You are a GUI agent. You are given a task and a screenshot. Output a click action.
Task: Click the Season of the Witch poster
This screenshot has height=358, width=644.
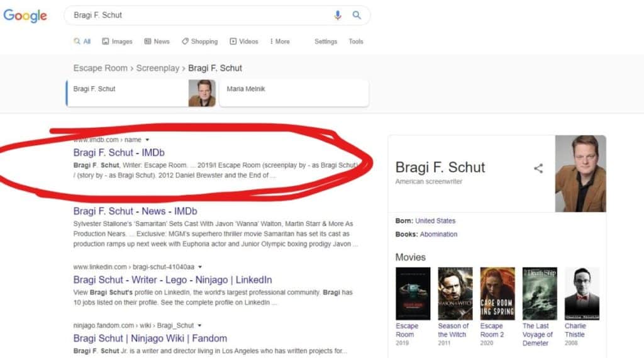pyautogui.click(x=455, y=294)
